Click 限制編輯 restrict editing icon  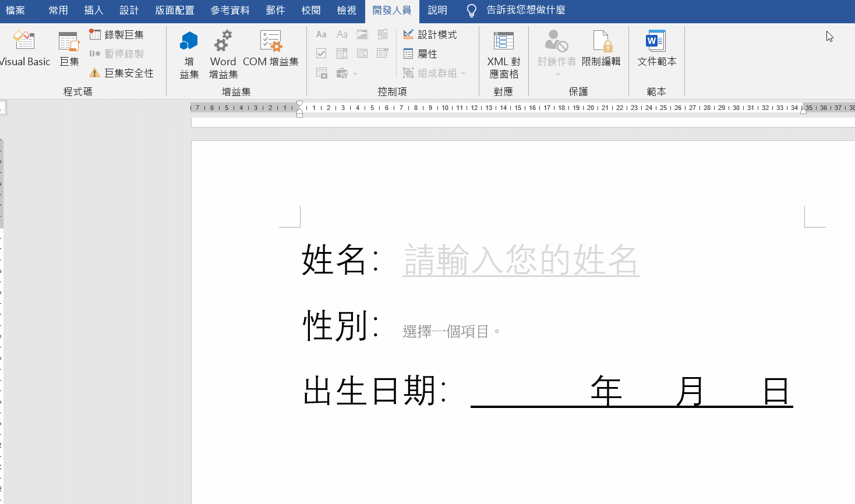coord(601,49)
